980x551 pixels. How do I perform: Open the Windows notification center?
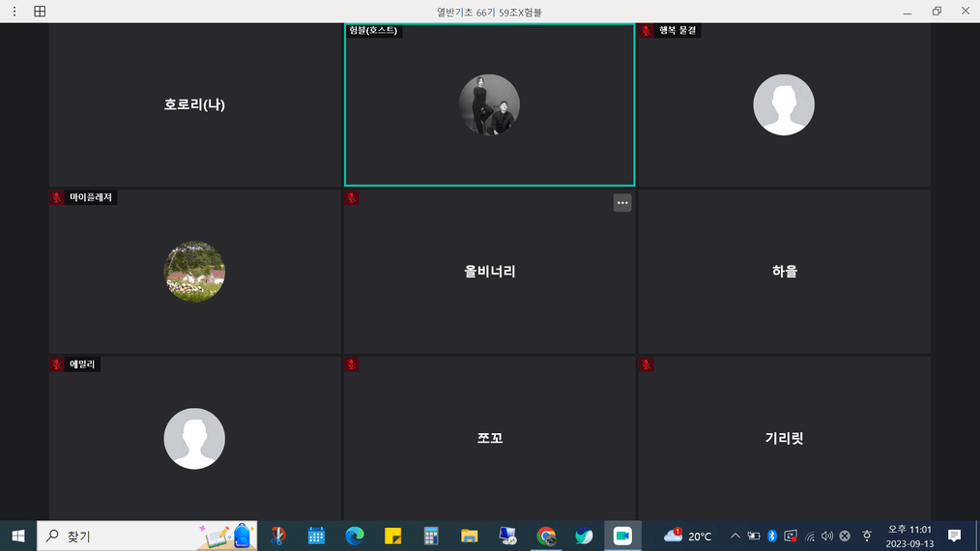[x=955, y=536]
